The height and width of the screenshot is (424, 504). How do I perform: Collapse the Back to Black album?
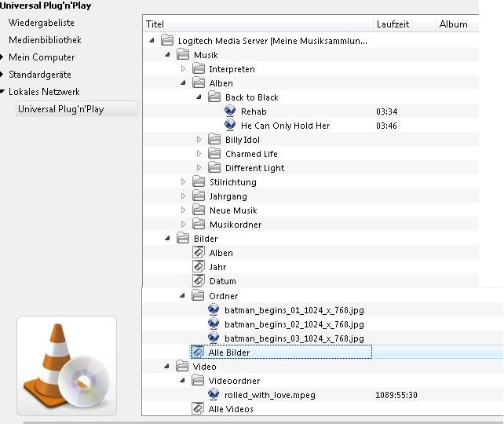tap(199, 97)
